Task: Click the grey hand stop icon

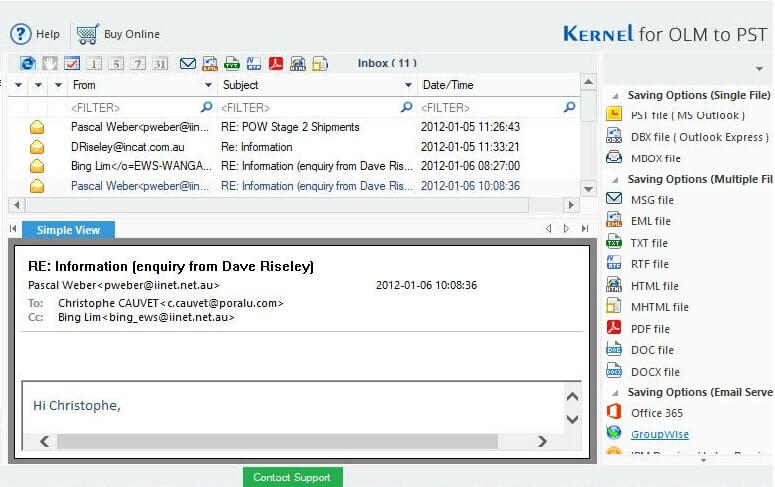Action: pyautogui.click(x=50, y=63)
